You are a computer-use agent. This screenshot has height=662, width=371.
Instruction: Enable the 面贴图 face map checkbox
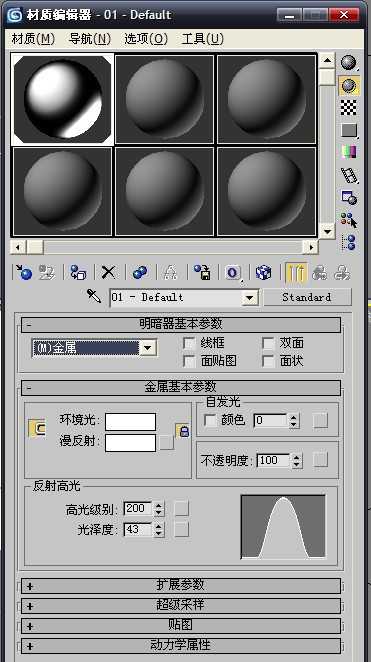(190, 361)
